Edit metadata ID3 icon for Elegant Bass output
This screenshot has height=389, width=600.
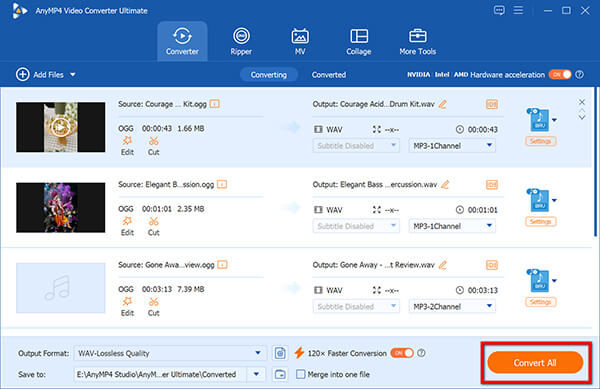click(x=492, y=184)
